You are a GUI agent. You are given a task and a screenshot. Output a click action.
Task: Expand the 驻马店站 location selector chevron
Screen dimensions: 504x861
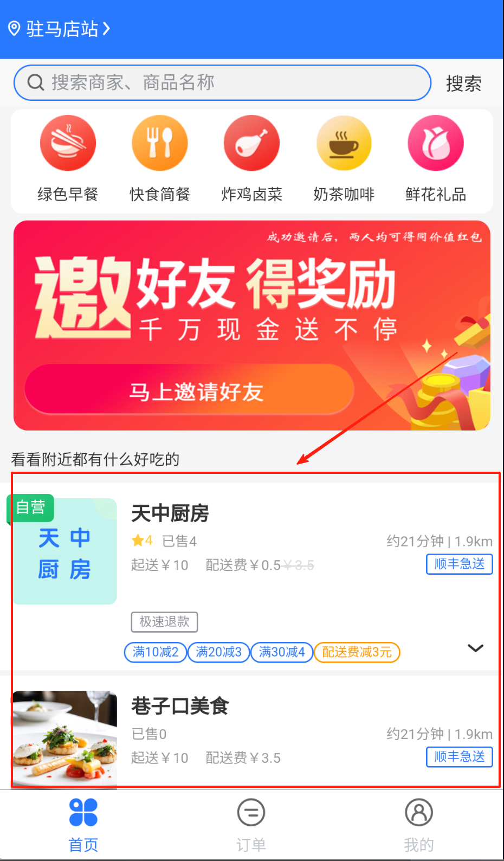[106, 28]
